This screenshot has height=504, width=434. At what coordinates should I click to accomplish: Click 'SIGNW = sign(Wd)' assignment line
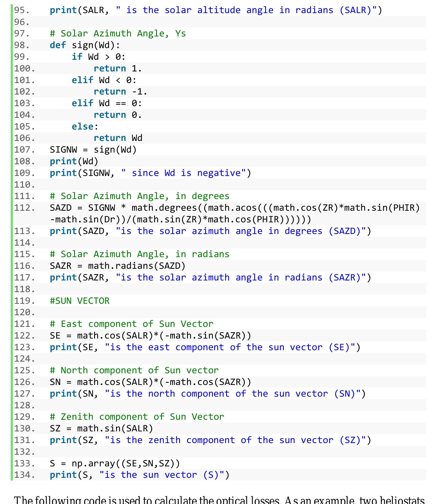click(x=93, y=150)
